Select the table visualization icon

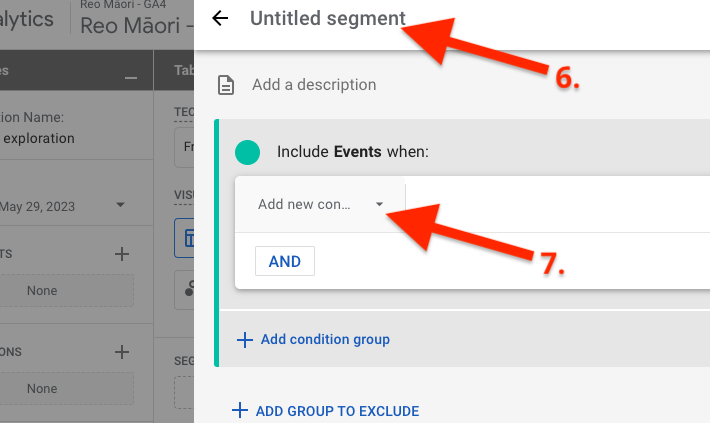point(184,236)
